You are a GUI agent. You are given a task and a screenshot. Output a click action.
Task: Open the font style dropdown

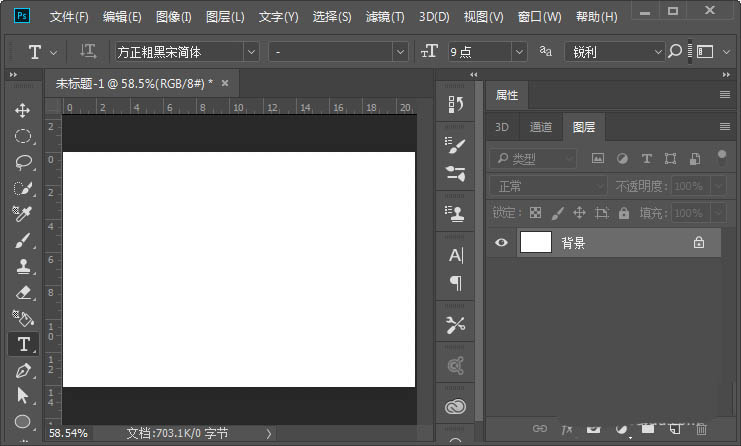point(338,52)
